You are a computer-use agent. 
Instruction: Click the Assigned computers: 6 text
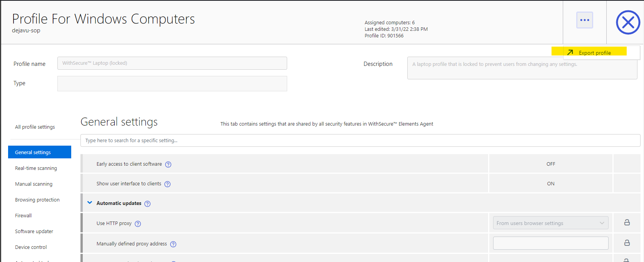pyautogui.click(x=390, y=22)
